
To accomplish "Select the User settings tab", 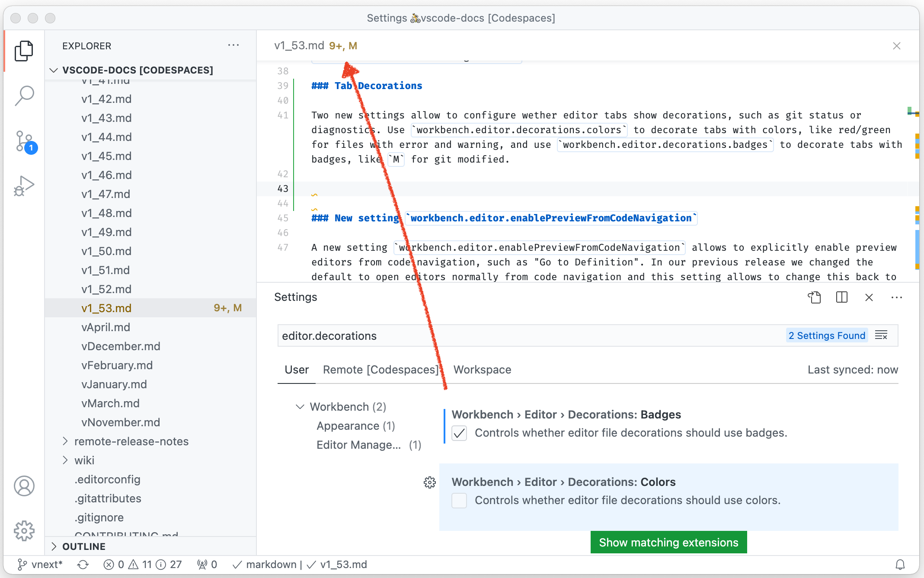I will [x=296, y=370].
